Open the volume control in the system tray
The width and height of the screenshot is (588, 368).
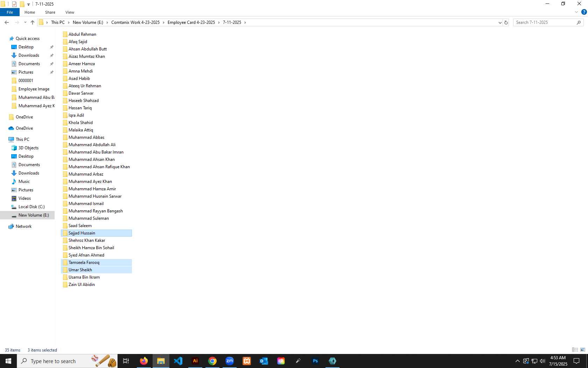pyautogui.click(x=542, y=361)
